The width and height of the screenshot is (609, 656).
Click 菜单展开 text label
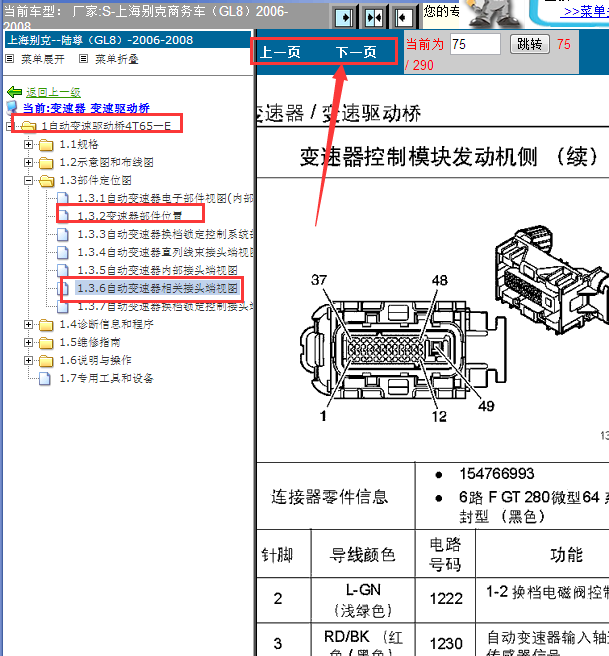pos(43,59)
